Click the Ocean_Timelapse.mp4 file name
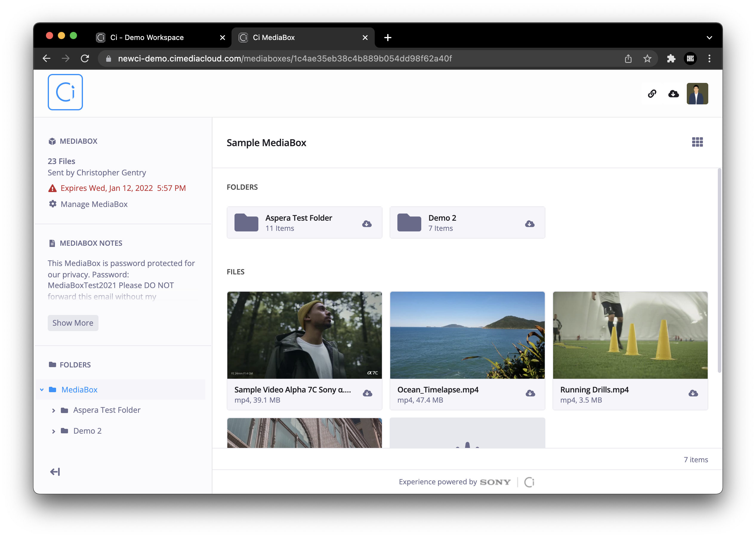The height and width of the screenshot is (538, 756). 437,389
